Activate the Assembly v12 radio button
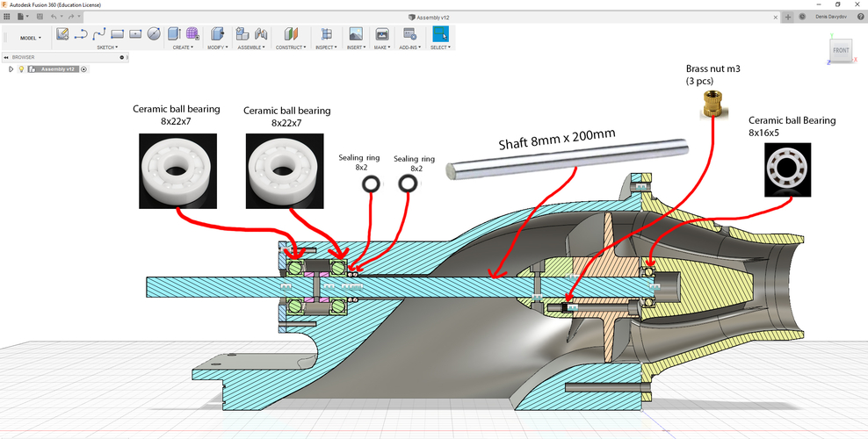Screen dimensions: 868x439 tap(84, 68)
